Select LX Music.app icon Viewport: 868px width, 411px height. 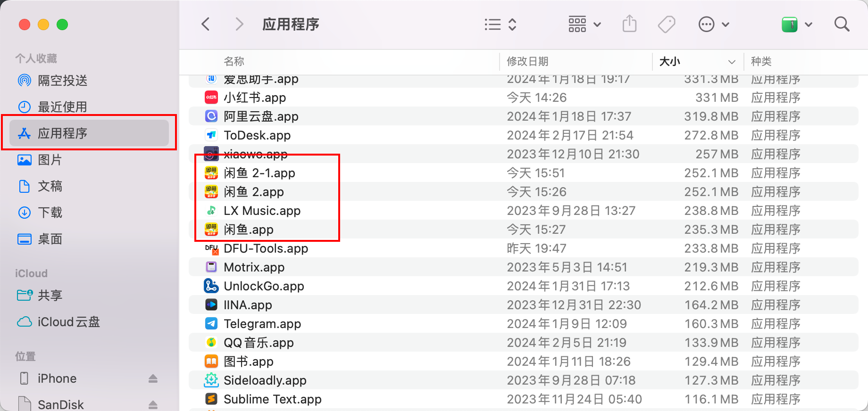[x=211, y=211]
